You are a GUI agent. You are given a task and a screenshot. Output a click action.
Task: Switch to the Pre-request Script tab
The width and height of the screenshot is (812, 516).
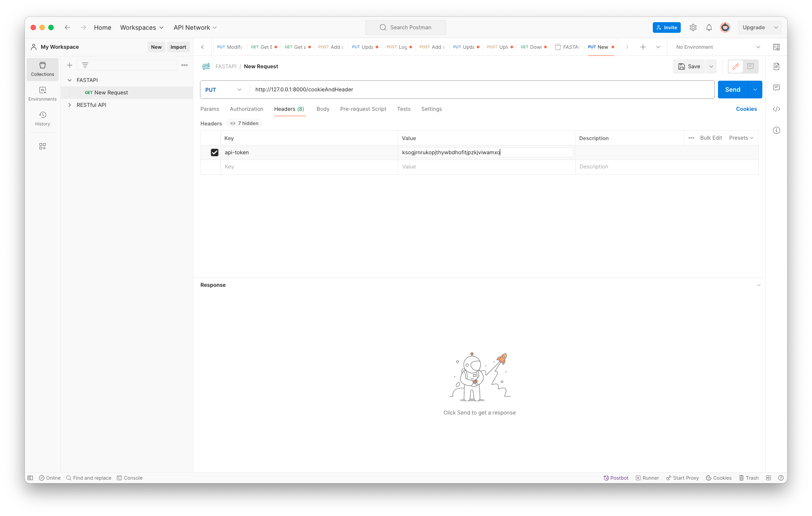[363, 109]
